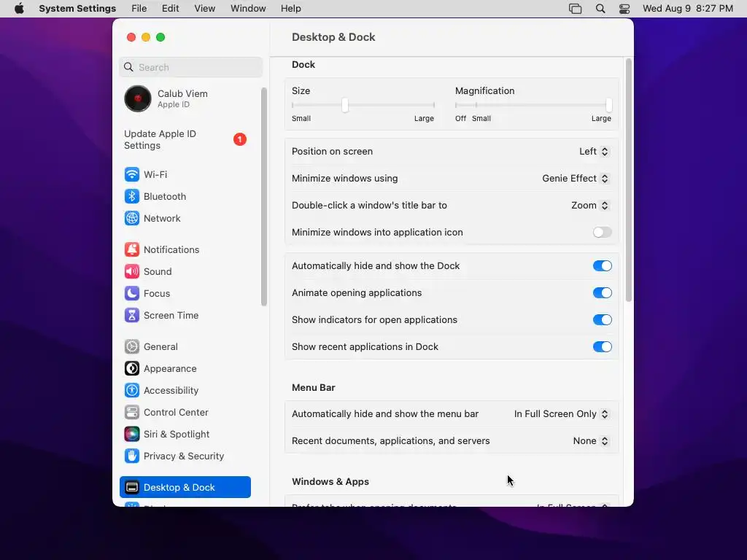Open the Network globe icon
Screen dimensions: 747x560
(132, 218)
